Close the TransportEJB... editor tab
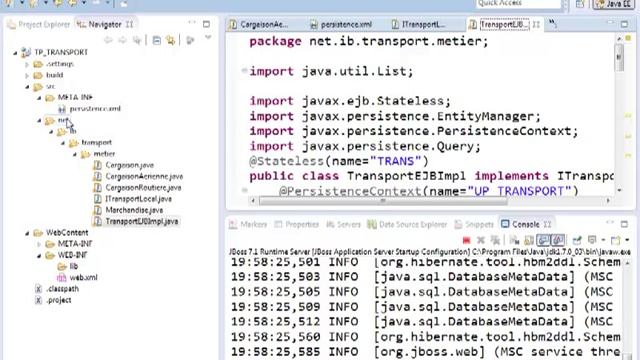 pos(536,24)
